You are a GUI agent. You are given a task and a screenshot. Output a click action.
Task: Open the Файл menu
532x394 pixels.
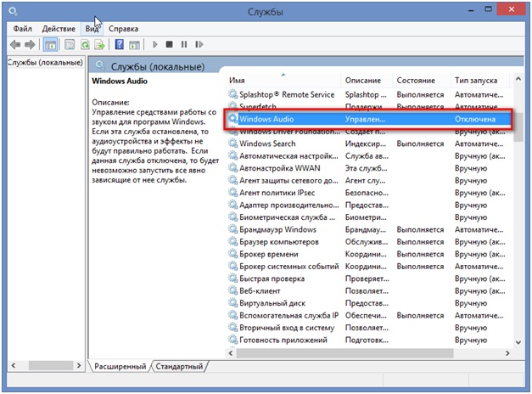(22, 28)
